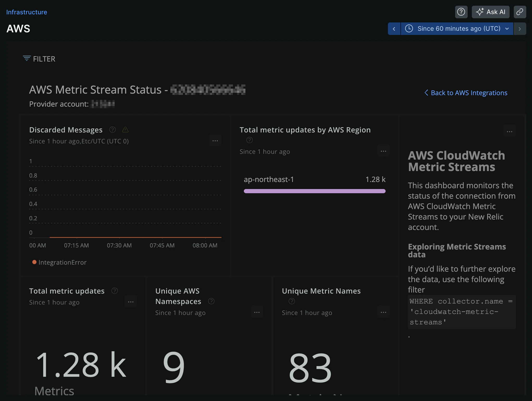
Task: Select the ap-northeast-1 region row
Action: coord(315,184)
